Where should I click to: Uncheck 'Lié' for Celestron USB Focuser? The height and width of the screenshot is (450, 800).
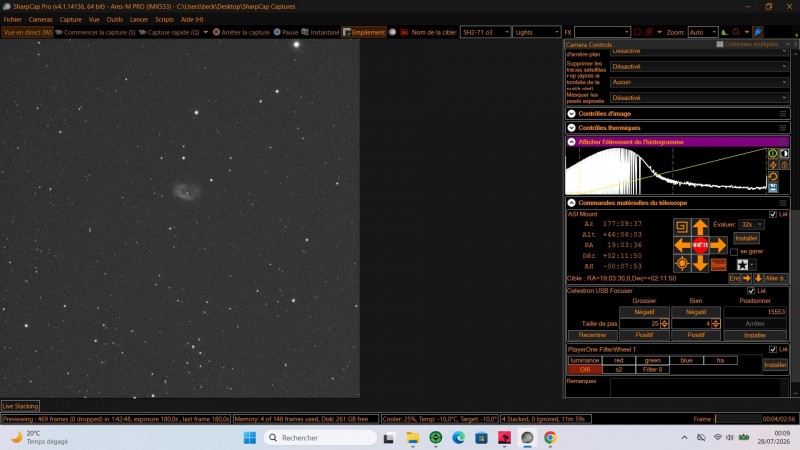click(x=751, y=291)
